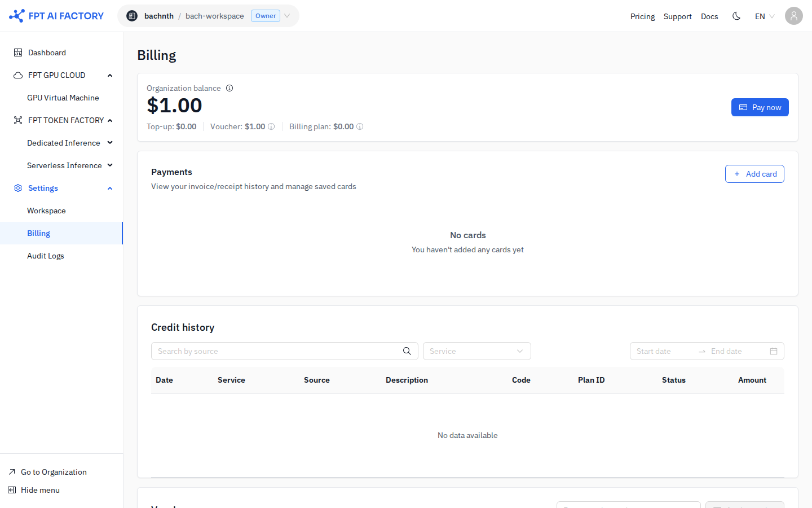Image resolution: width=812 pixels, height=508 pixels.
Task: Expand Serverless Inference submenu
Action: click(x=110, y=165)
